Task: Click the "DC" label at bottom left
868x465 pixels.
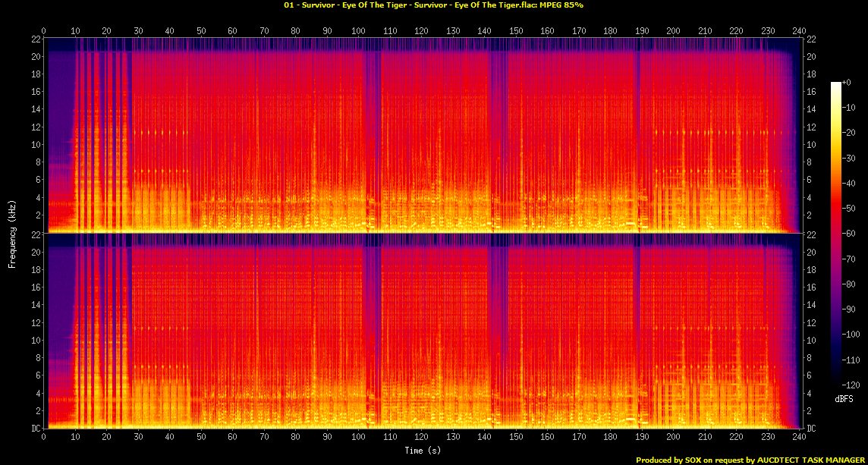Action: point(35,429)
